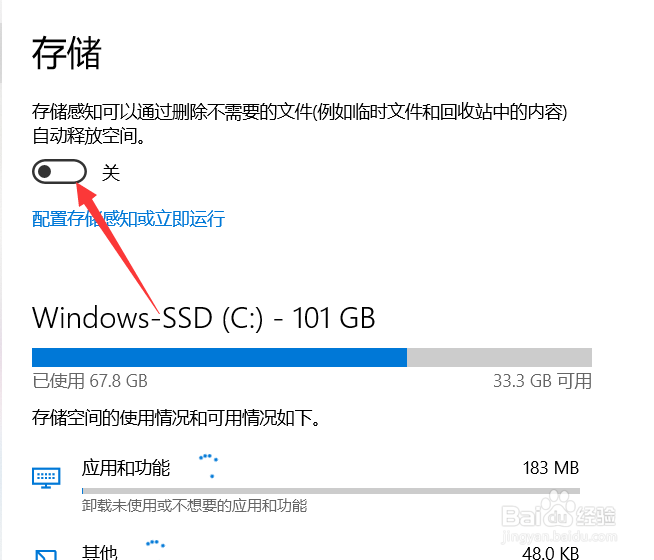Click the 其他 category icon
This screenshot has height=560, width=654.
(x=46, y=553)
